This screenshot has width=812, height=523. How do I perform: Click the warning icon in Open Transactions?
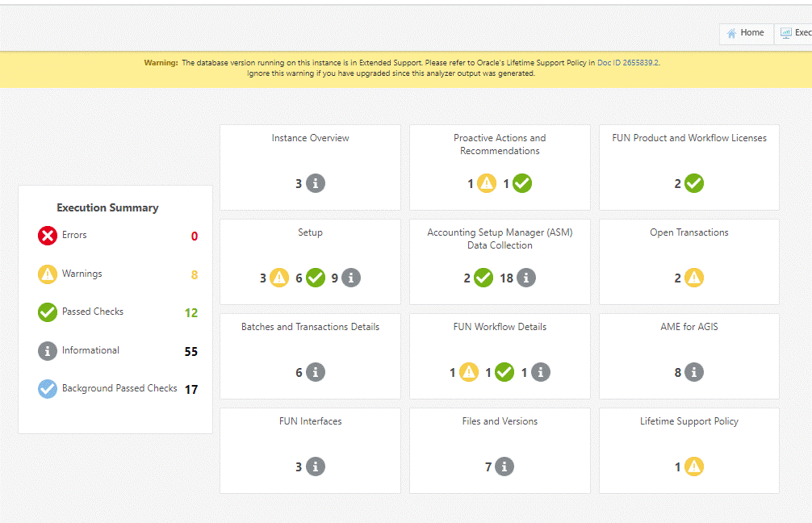tap(694, 278)
